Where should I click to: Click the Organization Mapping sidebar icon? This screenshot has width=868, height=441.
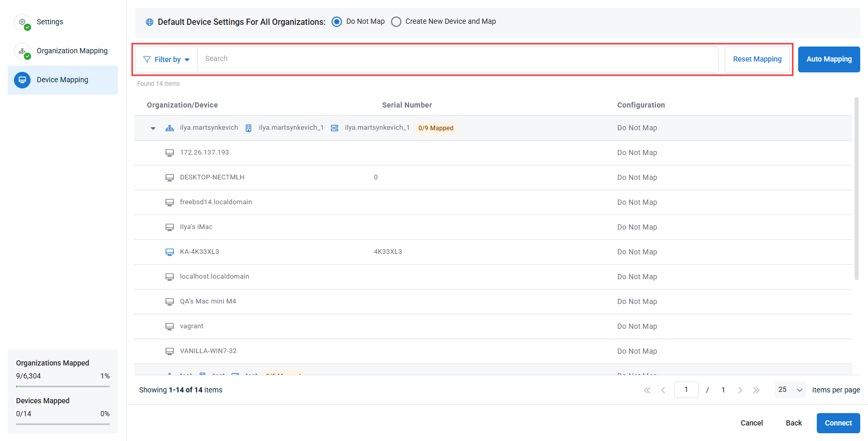click(x=22, y=51)
